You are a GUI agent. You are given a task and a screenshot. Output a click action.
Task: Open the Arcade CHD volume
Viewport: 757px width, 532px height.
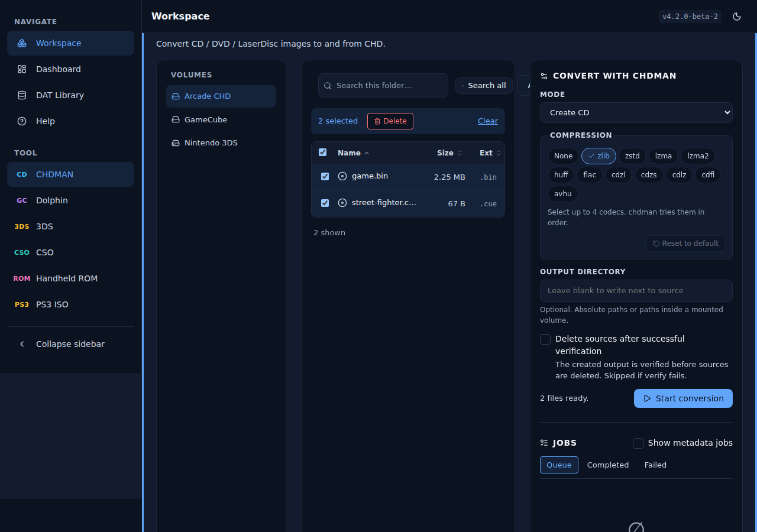click(x=221, y=96)
